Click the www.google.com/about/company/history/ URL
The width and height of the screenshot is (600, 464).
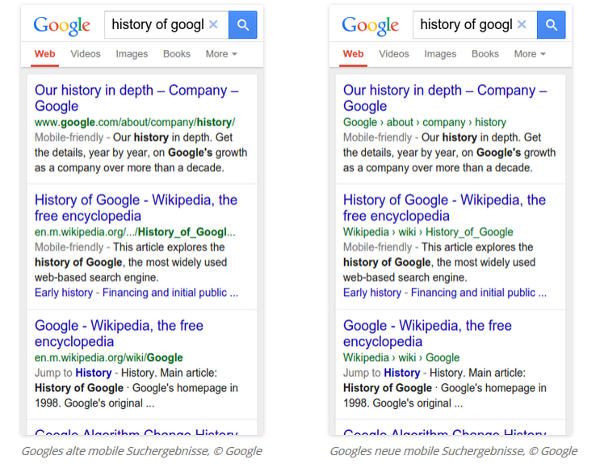click(135, 122)
